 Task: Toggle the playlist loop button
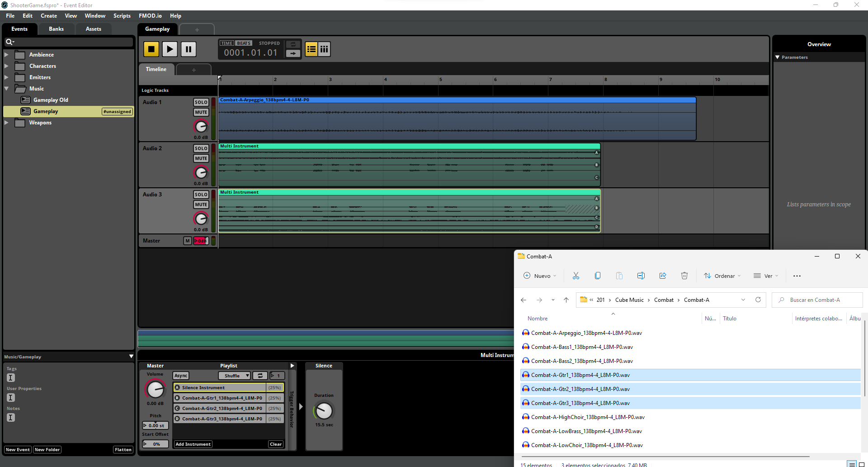tap(260, 376)
